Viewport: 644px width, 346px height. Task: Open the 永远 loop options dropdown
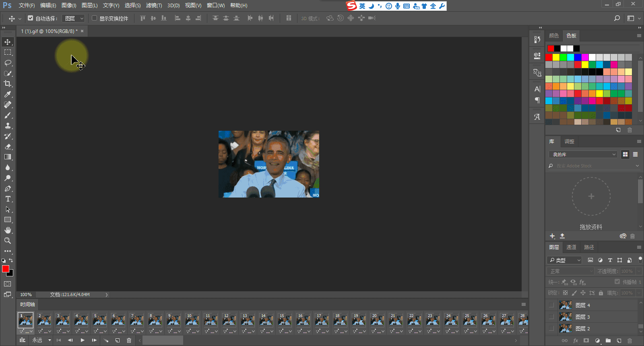pos(42,340)
